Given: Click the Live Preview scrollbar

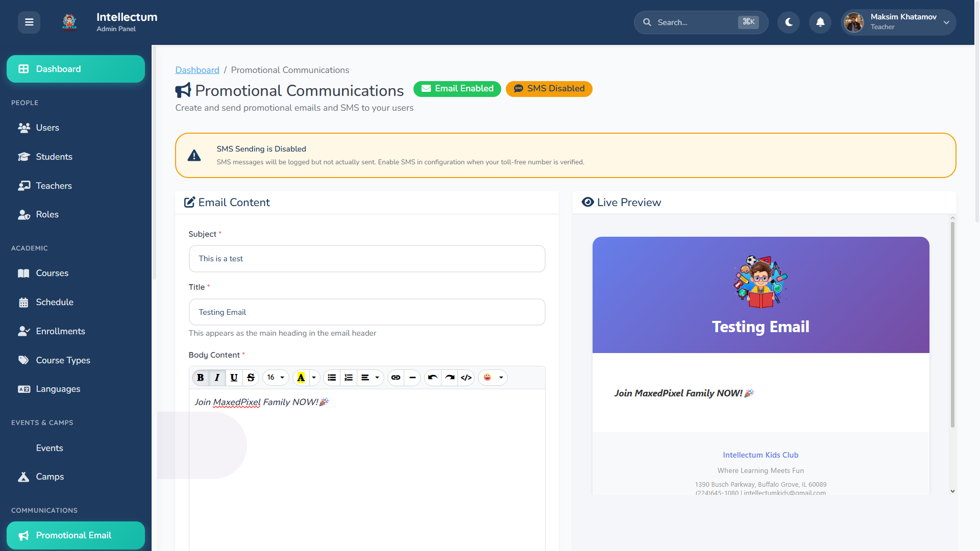Looking at the screenshot, I should click(952, 324).
